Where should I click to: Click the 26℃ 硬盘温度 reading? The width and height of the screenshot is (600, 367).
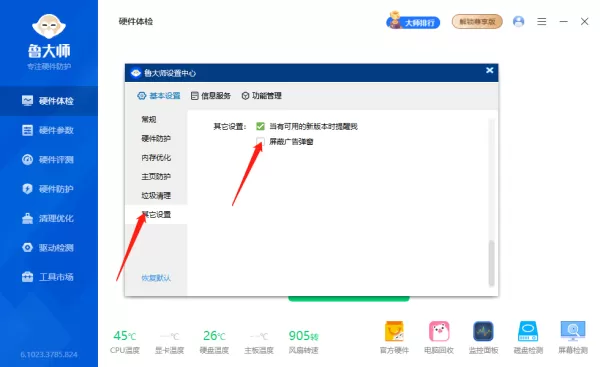click(214, 342)
